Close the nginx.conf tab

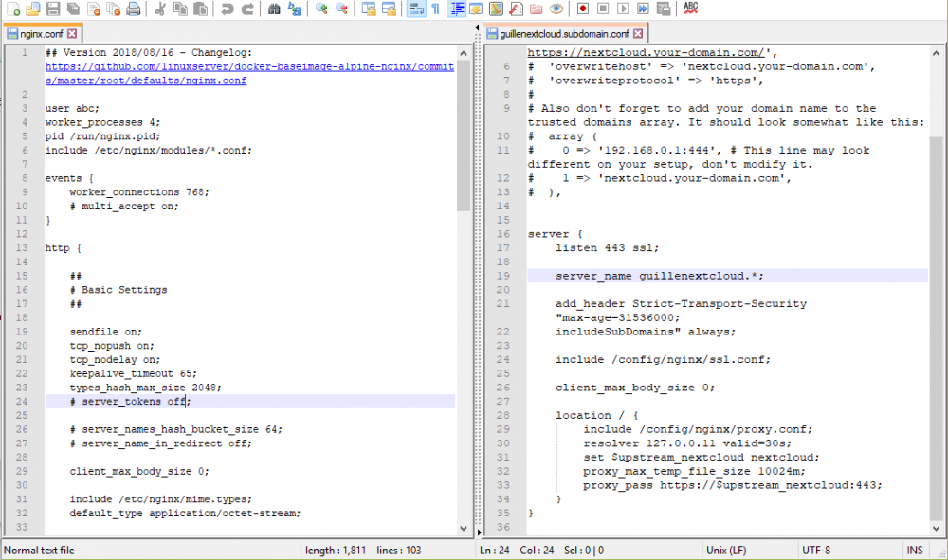[x=72, y=34]
